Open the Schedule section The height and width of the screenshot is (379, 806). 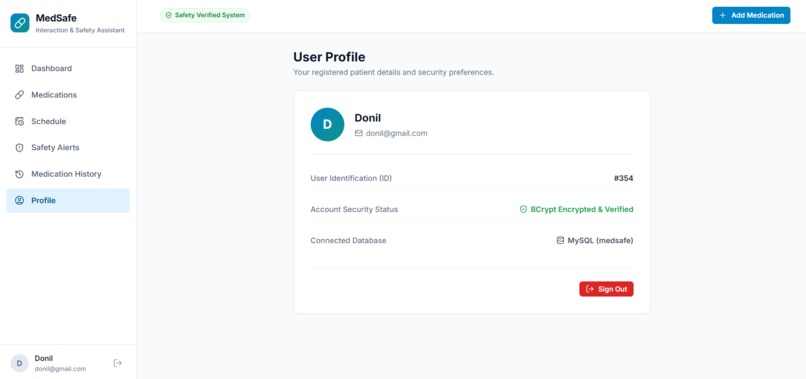68,121
